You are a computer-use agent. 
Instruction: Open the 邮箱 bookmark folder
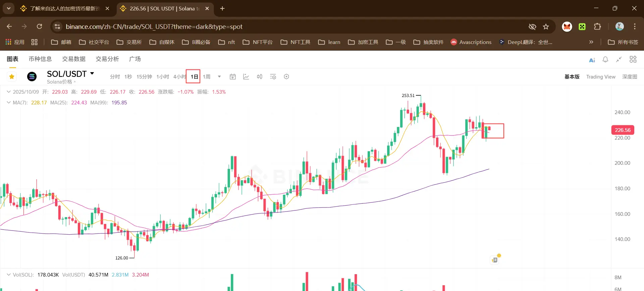click(61, 42)
